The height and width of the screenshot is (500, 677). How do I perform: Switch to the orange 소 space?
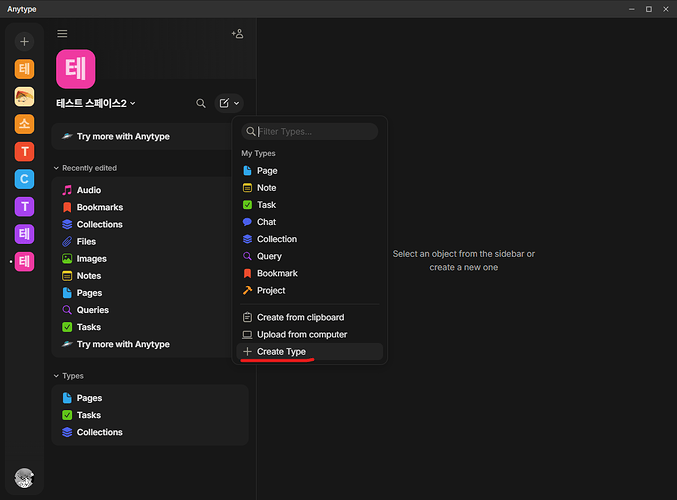pyautogui.click(x=24, y=124)
